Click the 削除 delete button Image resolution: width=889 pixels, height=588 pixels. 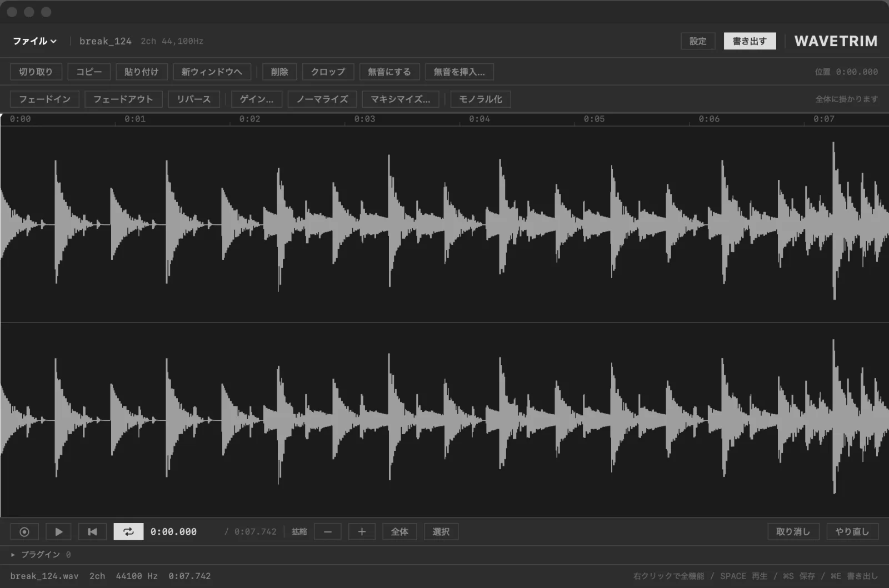coord(279,72)
